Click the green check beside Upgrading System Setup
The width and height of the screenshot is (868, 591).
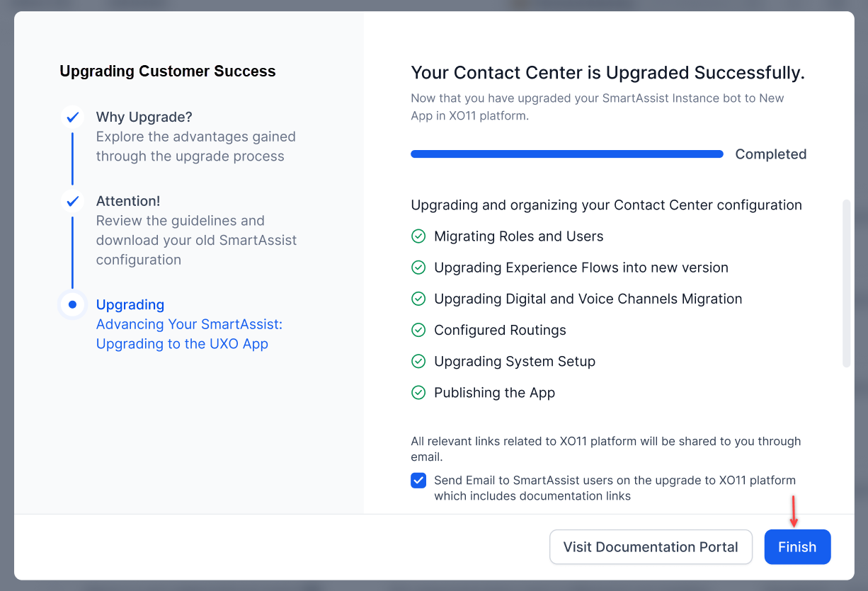418,361
